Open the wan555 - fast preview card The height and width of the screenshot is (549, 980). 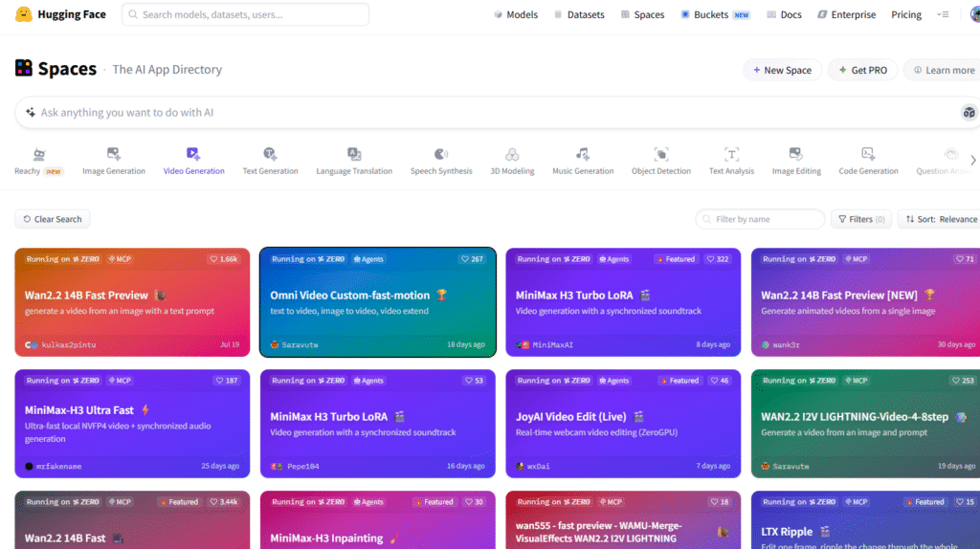pos(623,519)
